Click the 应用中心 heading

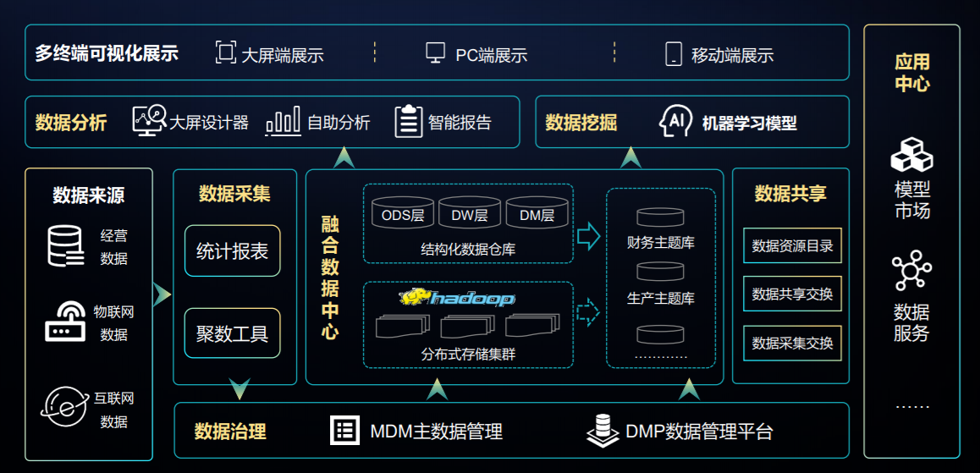pyautogui.click(x=912, y=73)
